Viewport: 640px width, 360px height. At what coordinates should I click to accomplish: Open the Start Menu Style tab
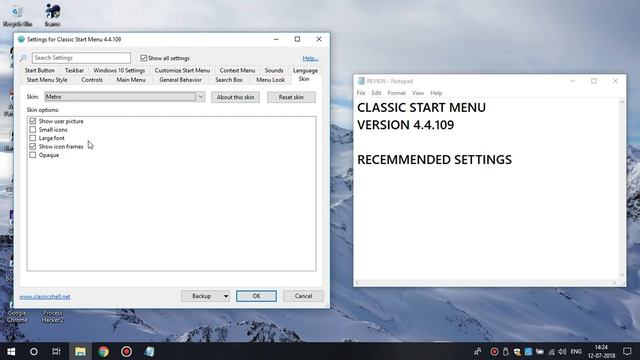[47, 80]
